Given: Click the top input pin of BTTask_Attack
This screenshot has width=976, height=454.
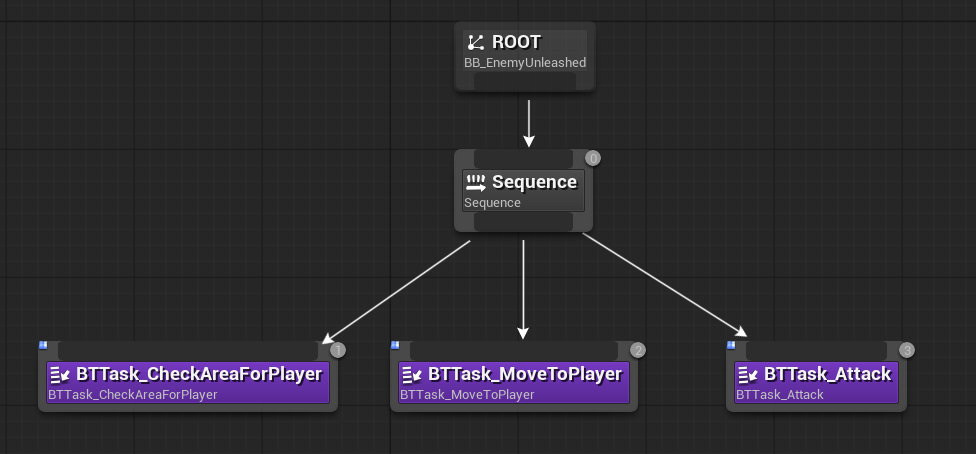Looking at the screenshot, I should (x=816, y=350).
